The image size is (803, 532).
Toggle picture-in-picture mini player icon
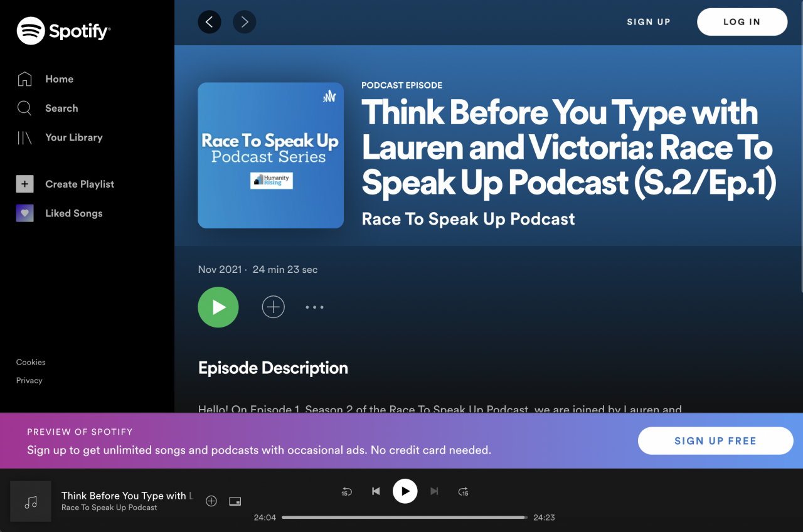[x=235, y=501]
